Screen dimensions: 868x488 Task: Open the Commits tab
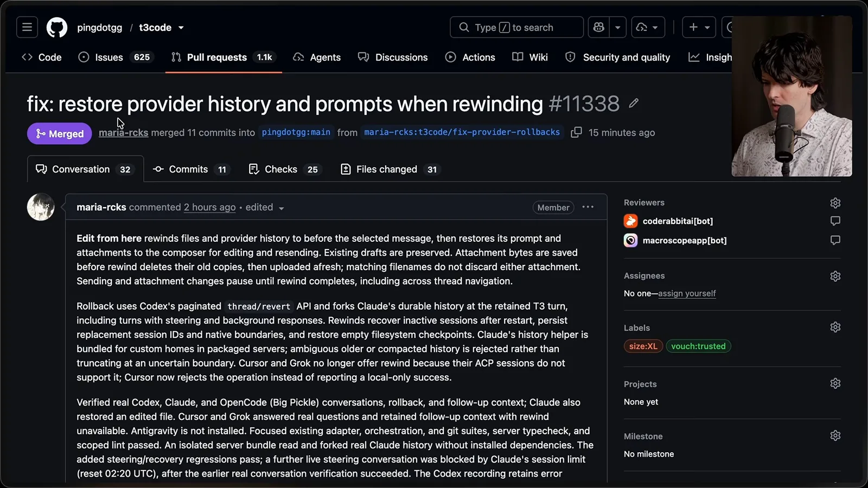tap(191, 169)
